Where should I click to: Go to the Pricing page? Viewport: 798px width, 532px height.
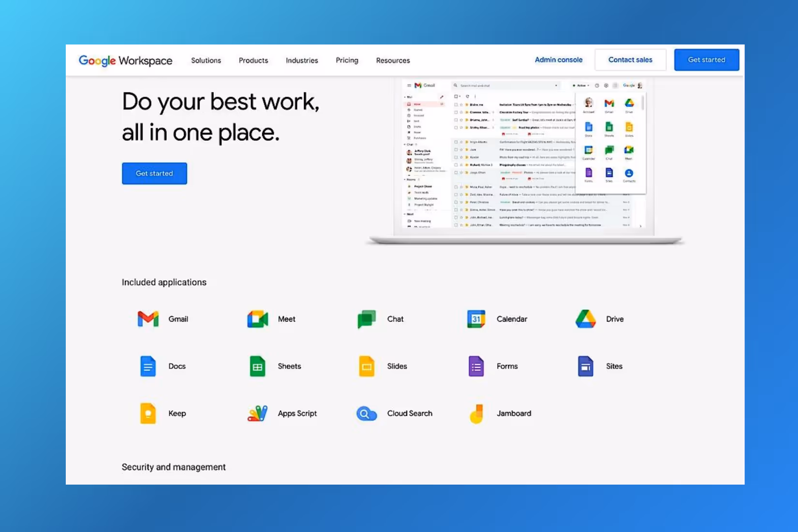tap(347, 60)
